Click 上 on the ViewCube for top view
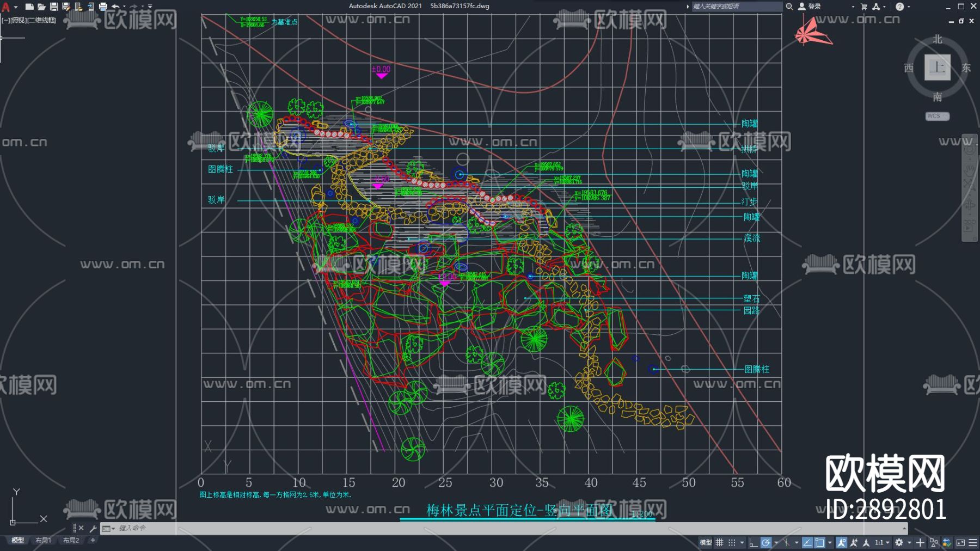Viewport: 980px width, 551px height. pos(938,68)
